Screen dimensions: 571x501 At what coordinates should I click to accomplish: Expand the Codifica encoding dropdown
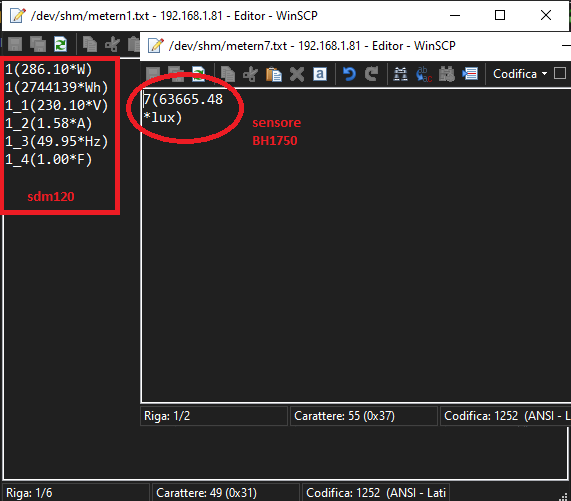pos(520,74)
